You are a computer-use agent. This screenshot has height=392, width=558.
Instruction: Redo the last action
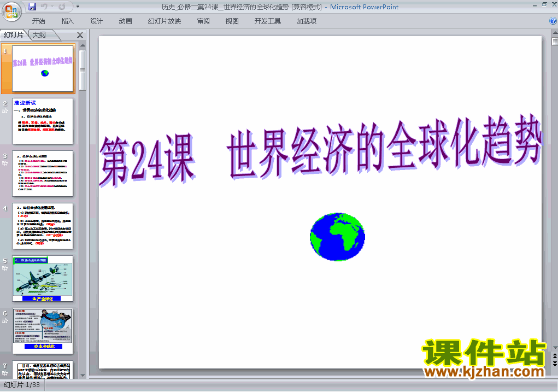point(62,7)
